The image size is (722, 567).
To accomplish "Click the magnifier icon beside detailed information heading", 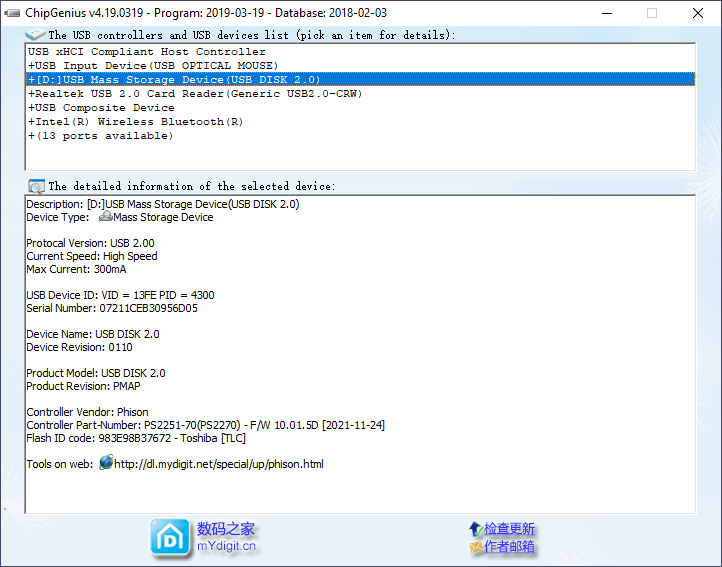I will pyautogui.click(x=36, y=186).
